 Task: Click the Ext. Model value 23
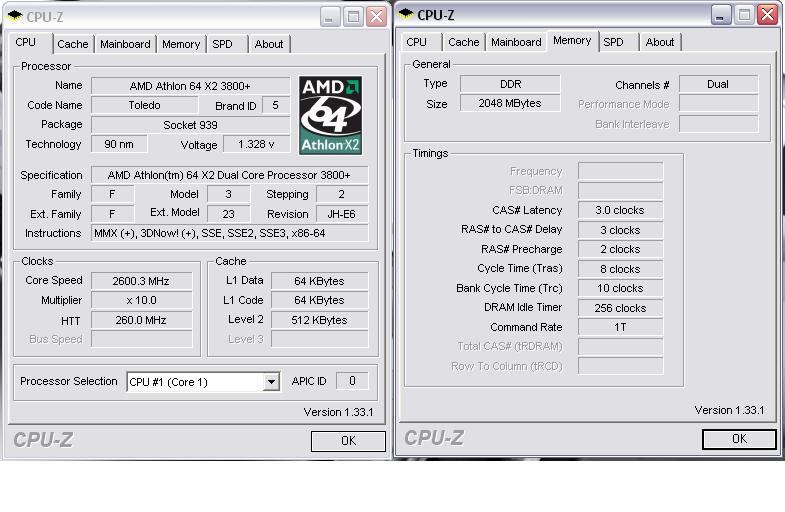pyautogui.click(x=229, y=214)
